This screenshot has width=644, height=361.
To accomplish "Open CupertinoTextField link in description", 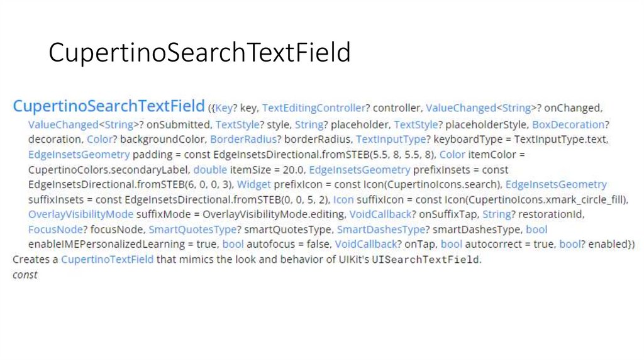I will tap(107, 259).
